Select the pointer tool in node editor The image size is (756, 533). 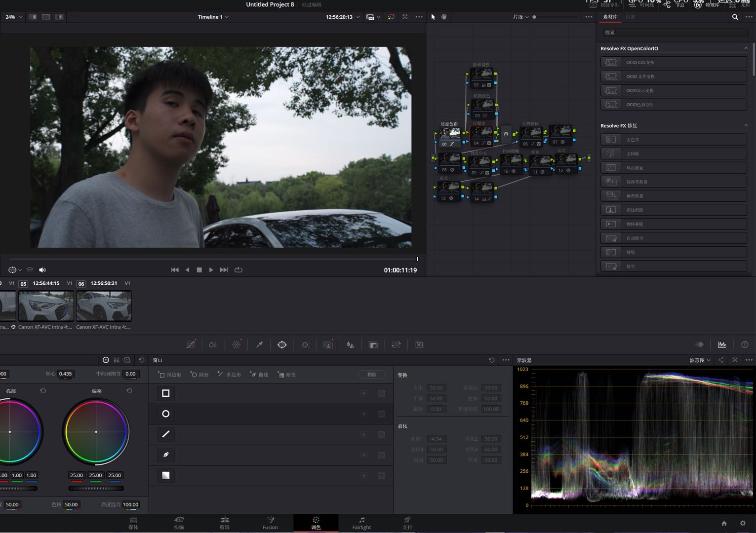[433, 17]
